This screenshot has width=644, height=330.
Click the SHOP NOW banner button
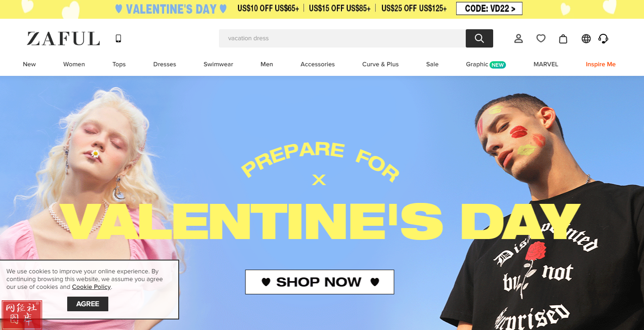click(319, 282)
